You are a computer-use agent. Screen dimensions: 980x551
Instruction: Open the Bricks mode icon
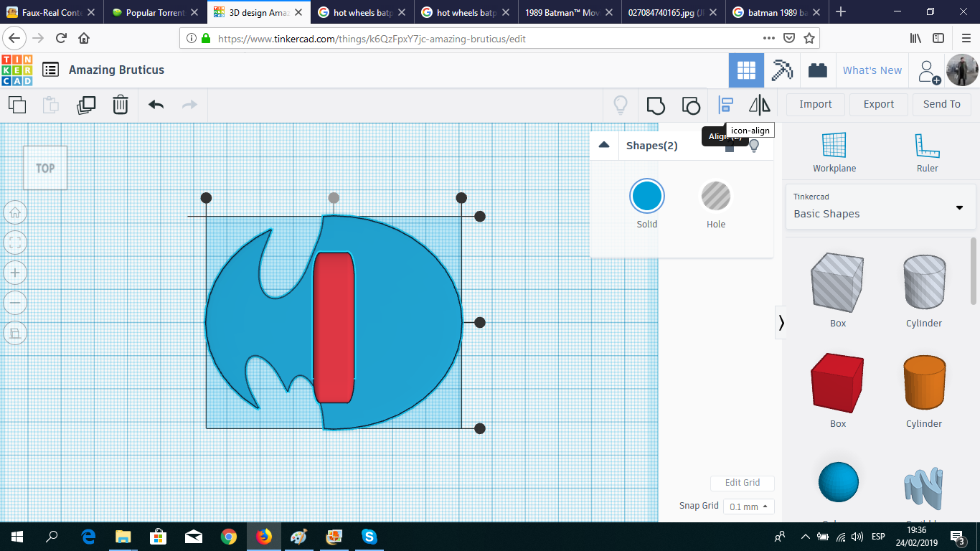pos(817,70)
